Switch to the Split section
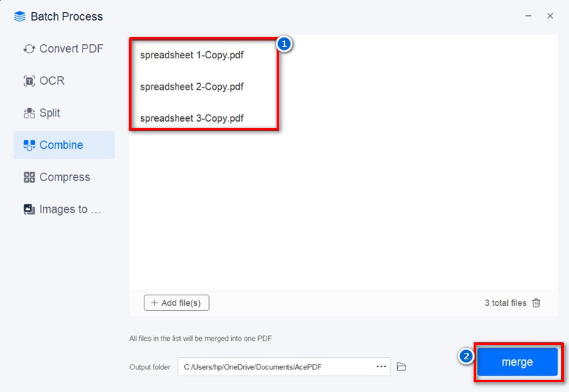Viewport: 569px width, 392px height. tap(64, 113)
